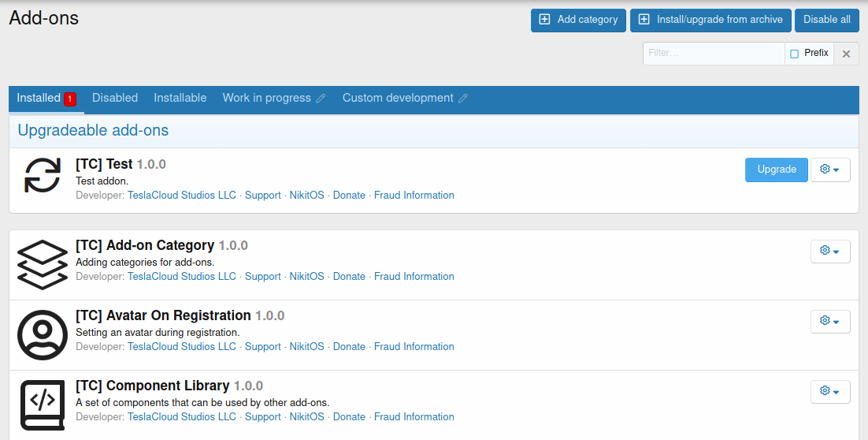The image size is (868, 440).
Task: Click the pencil icon beside Work in progress
Action: [321, 99]
